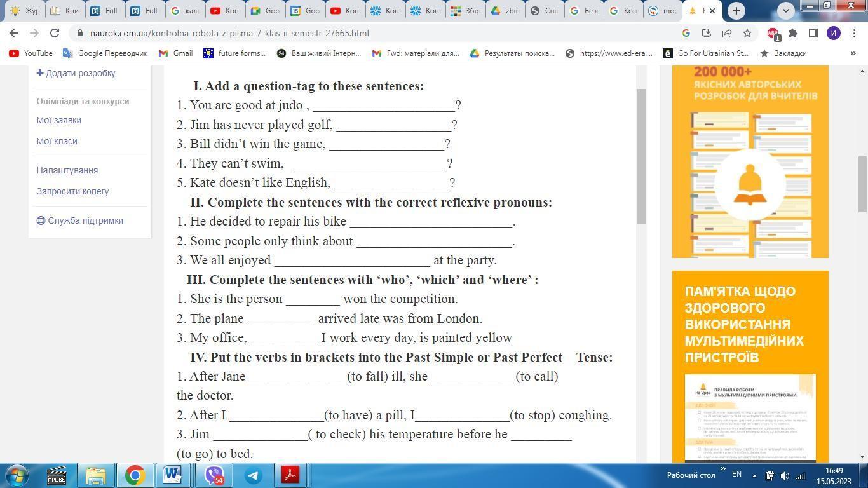Close the active browser tab

pyautogui.click(x=712, y=11)
